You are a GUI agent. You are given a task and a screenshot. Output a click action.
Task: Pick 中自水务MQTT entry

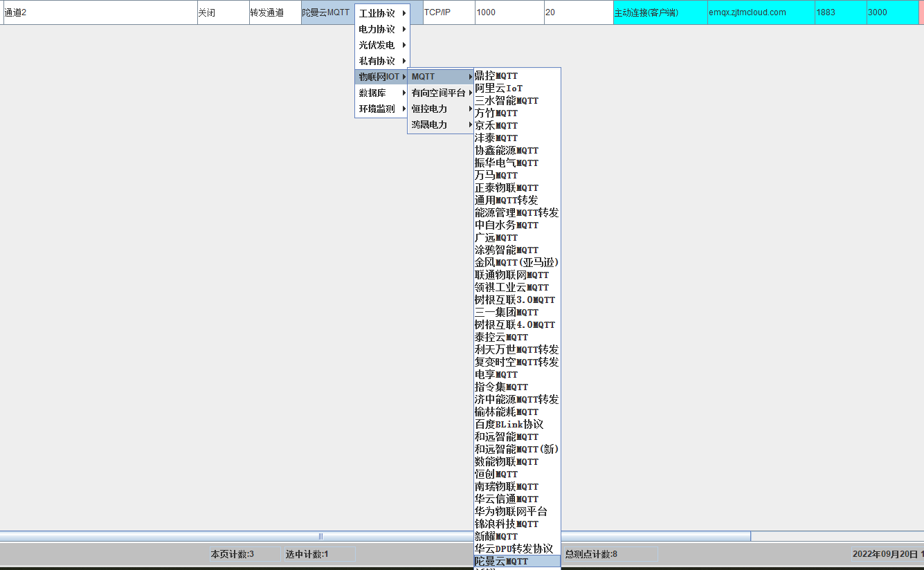pos(517,226)
